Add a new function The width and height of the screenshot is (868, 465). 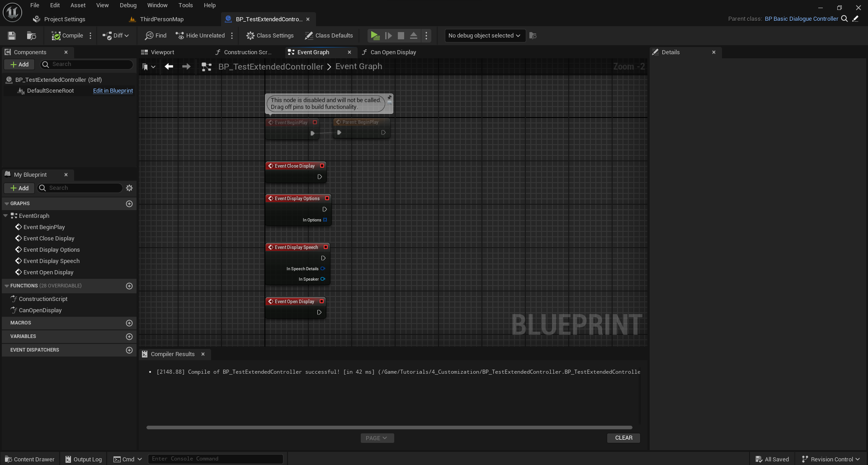tap(129, 286)
